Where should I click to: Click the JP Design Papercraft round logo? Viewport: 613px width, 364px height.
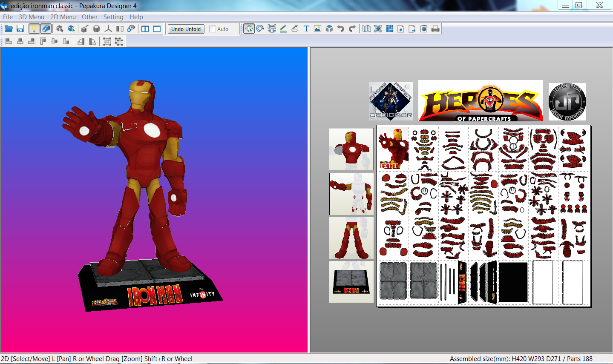coord(567,102)
